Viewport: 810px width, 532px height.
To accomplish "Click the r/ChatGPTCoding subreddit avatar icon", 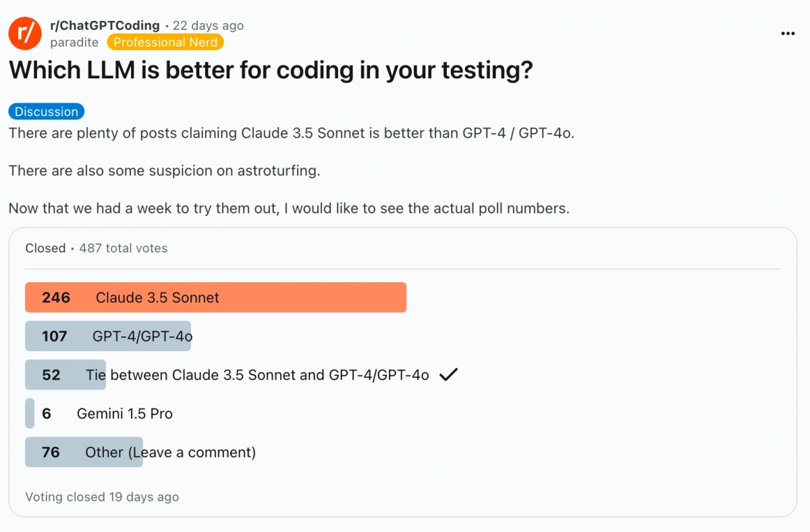I will tap(25, 33).
